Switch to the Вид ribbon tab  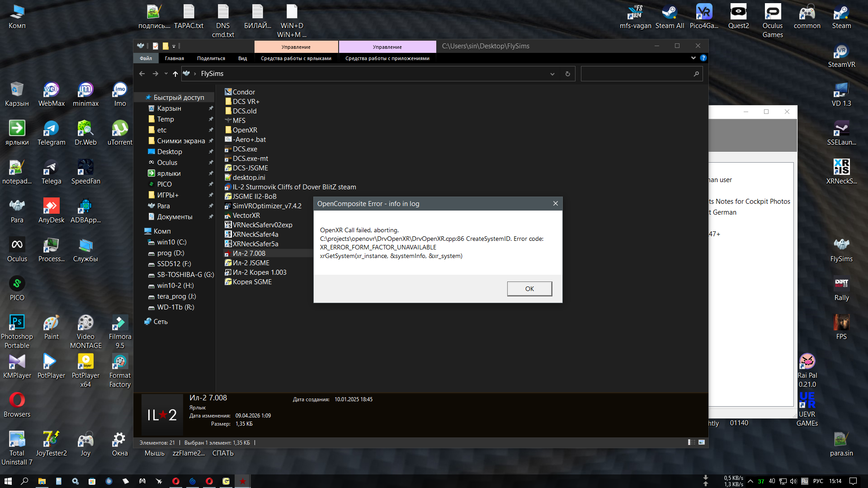pyautogui.click(x=243, y=58)
